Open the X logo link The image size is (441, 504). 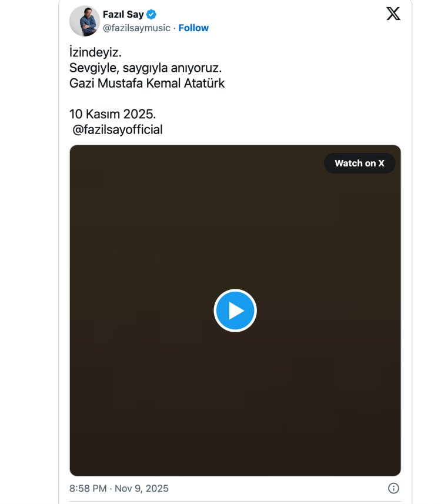393,14
